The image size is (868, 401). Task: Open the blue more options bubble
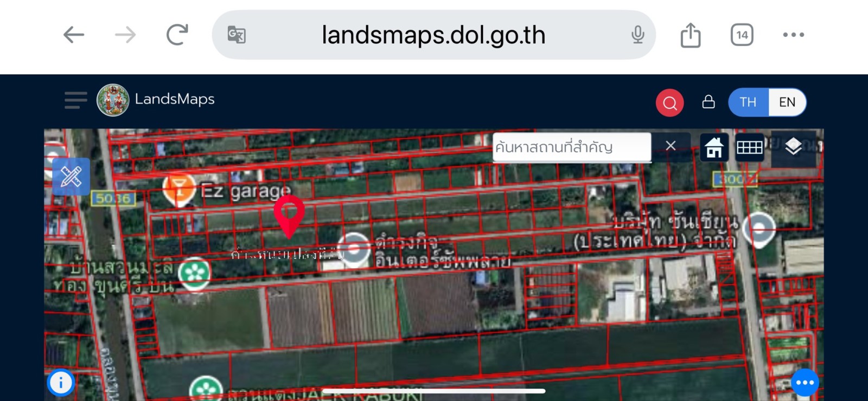point(805,383)
